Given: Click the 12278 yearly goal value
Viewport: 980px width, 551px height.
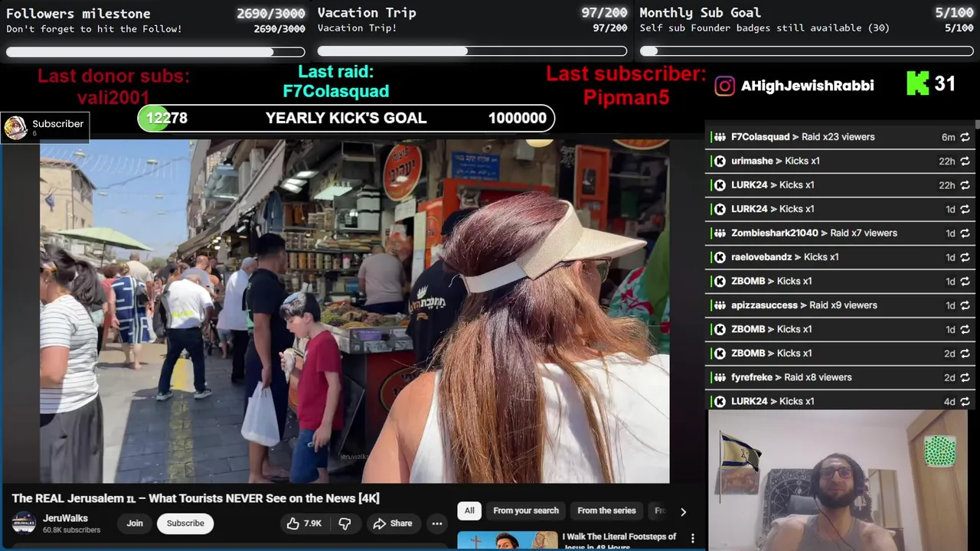Looking at the screenshot, I should [x=167, y=118].
